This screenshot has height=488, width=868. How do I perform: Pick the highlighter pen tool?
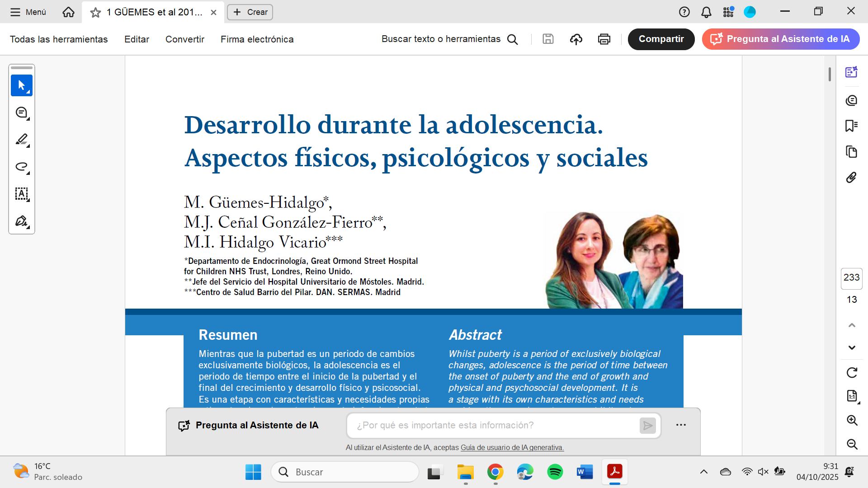coord(21,140)
